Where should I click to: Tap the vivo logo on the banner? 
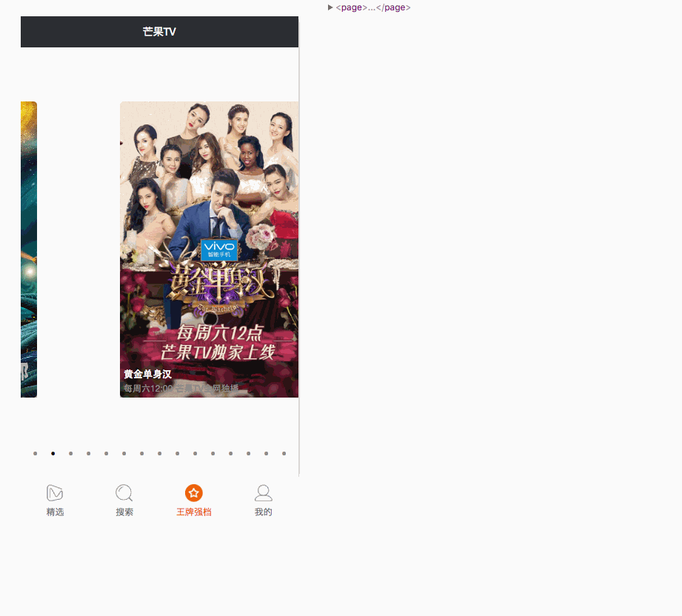(x=218, y=250)
